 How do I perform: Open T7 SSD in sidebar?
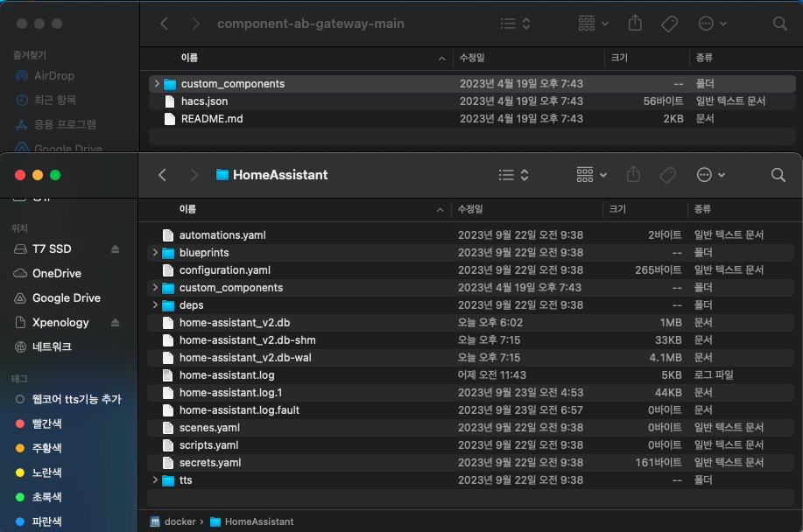pyautogui.click(x=52, y=249)
